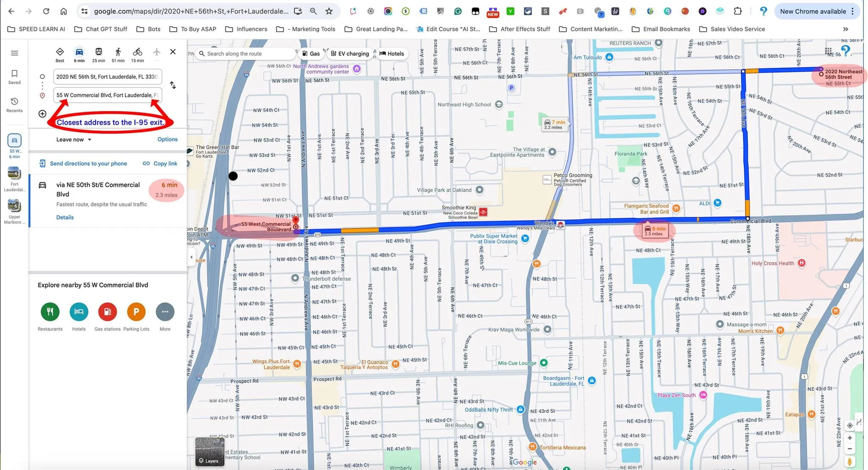This screenshot has width=868, height=470.
Task: Toggle the EV charging filter chip
Action: [350, 54]
